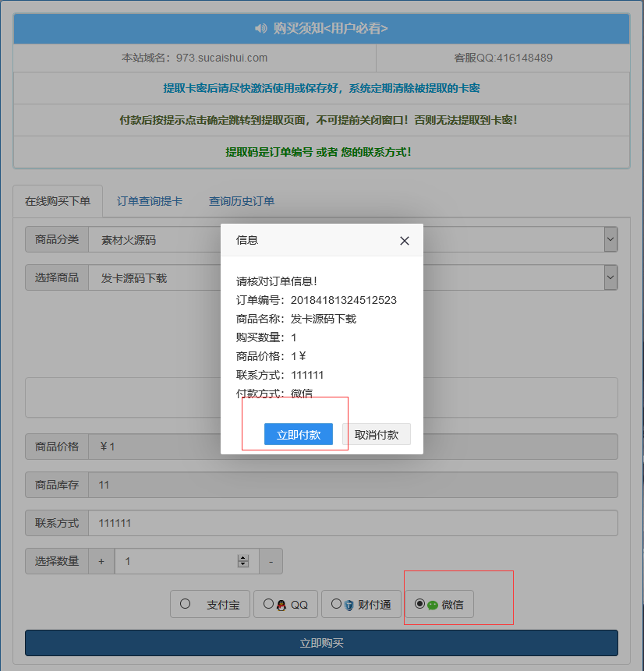The width and height of the screenshot is (644, 671).
Task: Click the minus stepper beside 选择数量
Action: [x=271, y=561]
